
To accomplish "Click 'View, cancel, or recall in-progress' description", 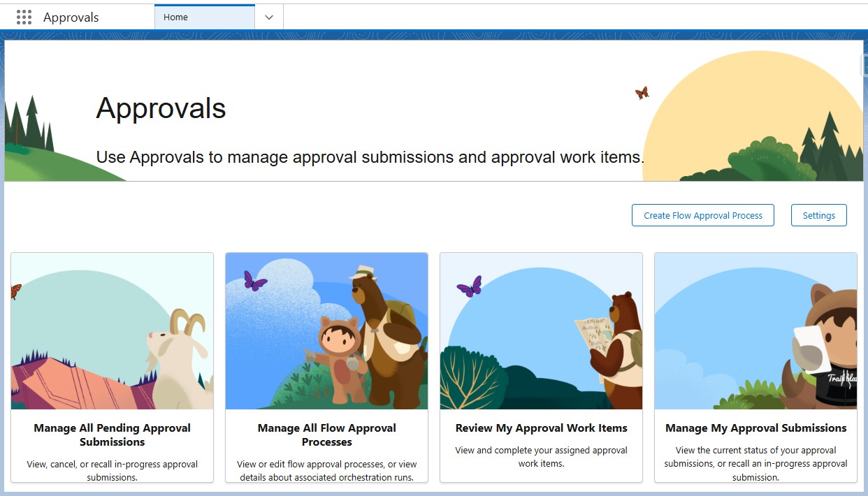I will coord(112,471).
